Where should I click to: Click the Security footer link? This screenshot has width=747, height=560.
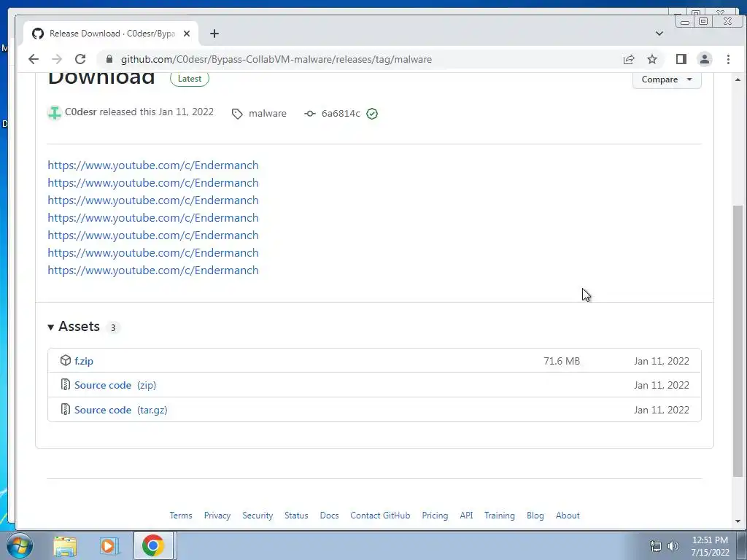(258, 516)
